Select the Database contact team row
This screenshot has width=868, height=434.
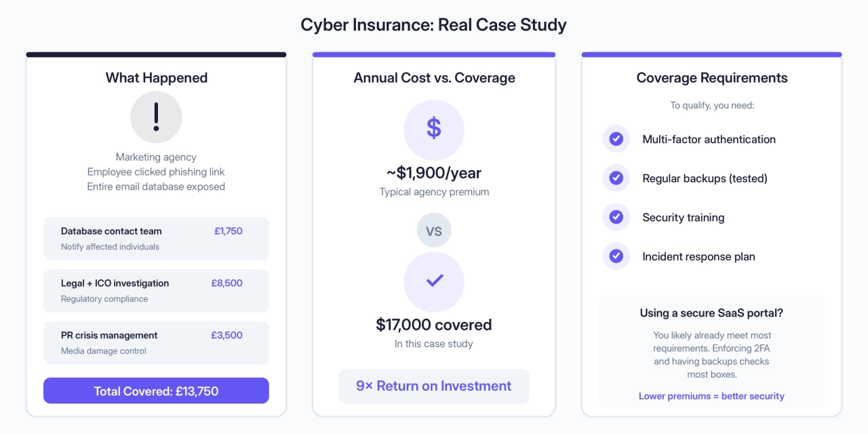(x=156, y=238)
